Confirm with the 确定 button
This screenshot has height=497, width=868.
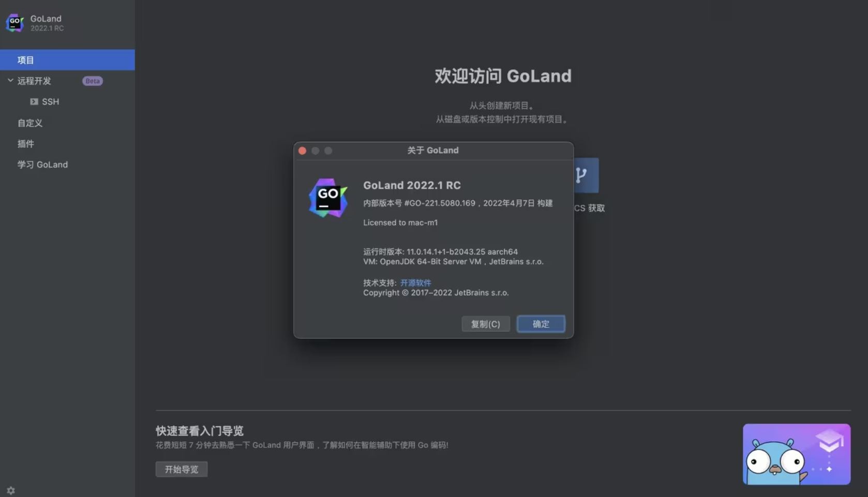(x=541, y=324)
